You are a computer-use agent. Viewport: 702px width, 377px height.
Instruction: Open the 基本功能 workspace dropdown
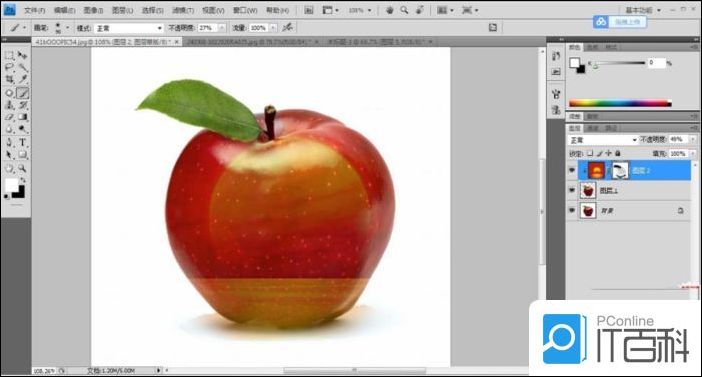(643, 10)
